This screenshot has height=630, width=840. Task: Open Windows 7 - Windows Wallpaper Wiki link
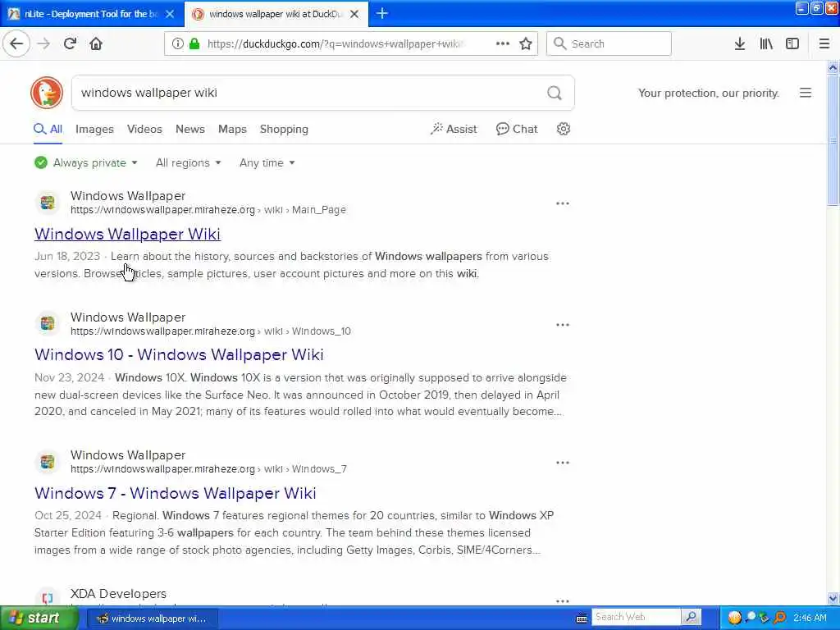[176, 493]
